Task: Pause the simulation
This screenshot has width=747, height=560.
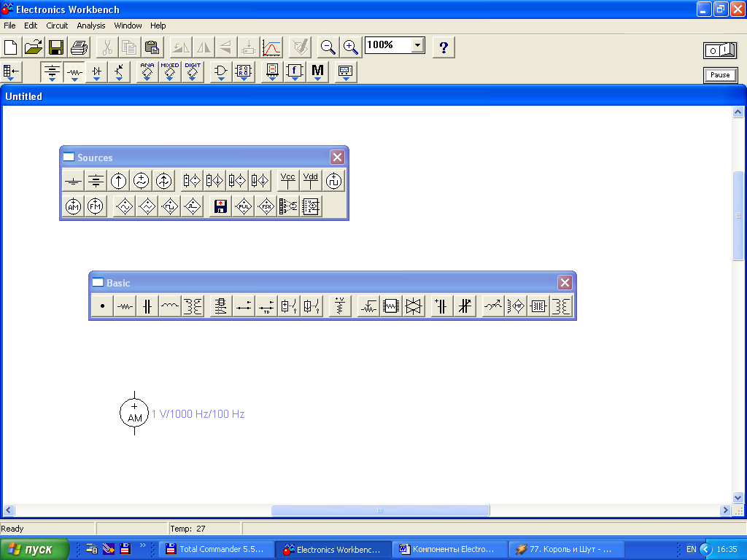Action: (720, 75)
